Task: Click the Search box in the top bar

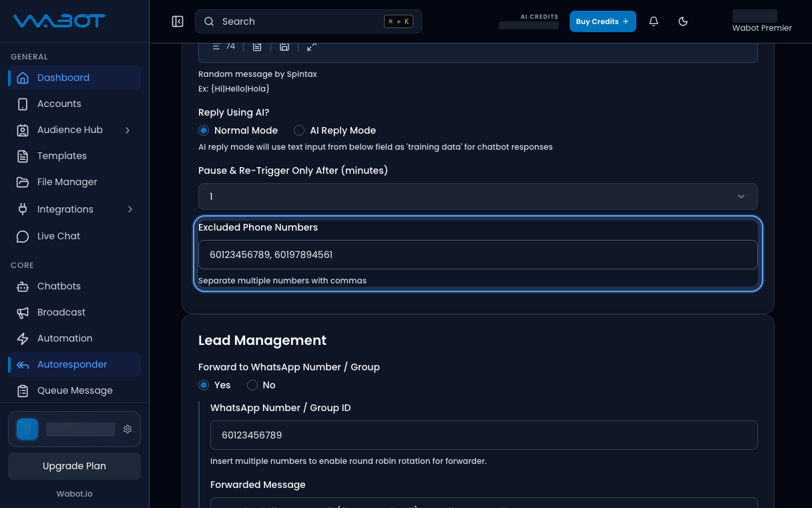Action: point(309,21)
